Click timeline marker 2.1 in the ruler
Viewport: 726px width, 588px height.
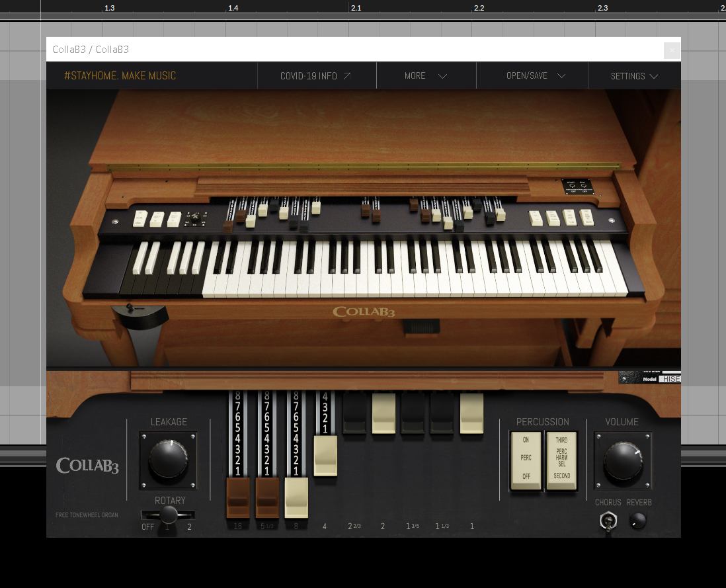[356, 8]
